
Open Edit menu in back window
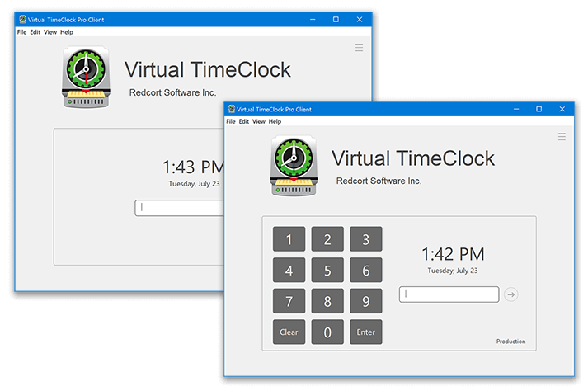coord(35,32)
